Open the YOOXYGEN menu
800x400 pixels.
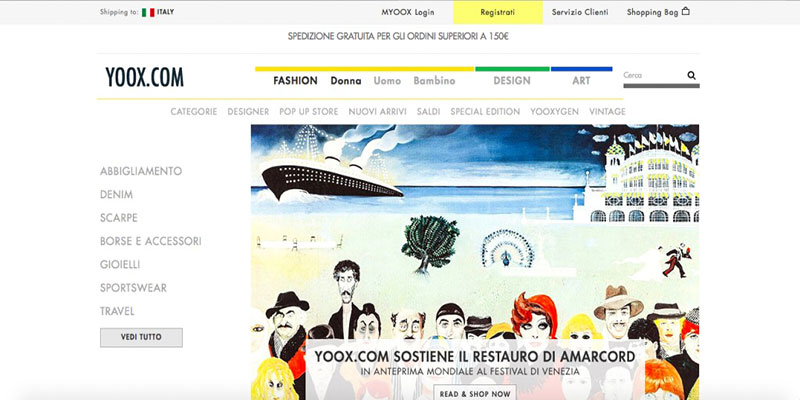click(555, 111)
